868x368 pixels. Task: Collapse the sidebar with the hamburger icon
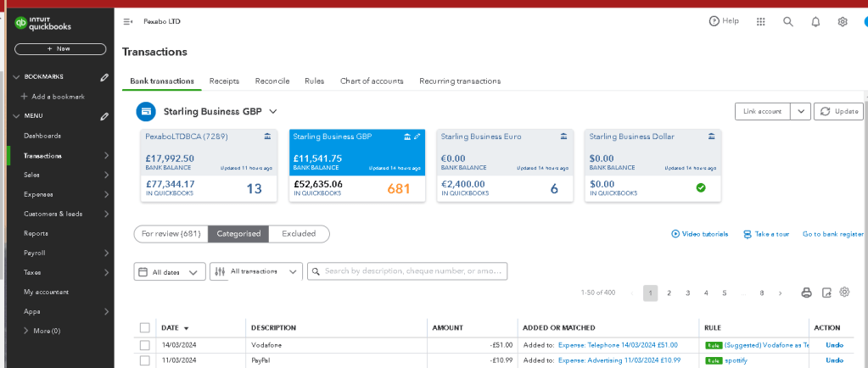coord(128,21)
